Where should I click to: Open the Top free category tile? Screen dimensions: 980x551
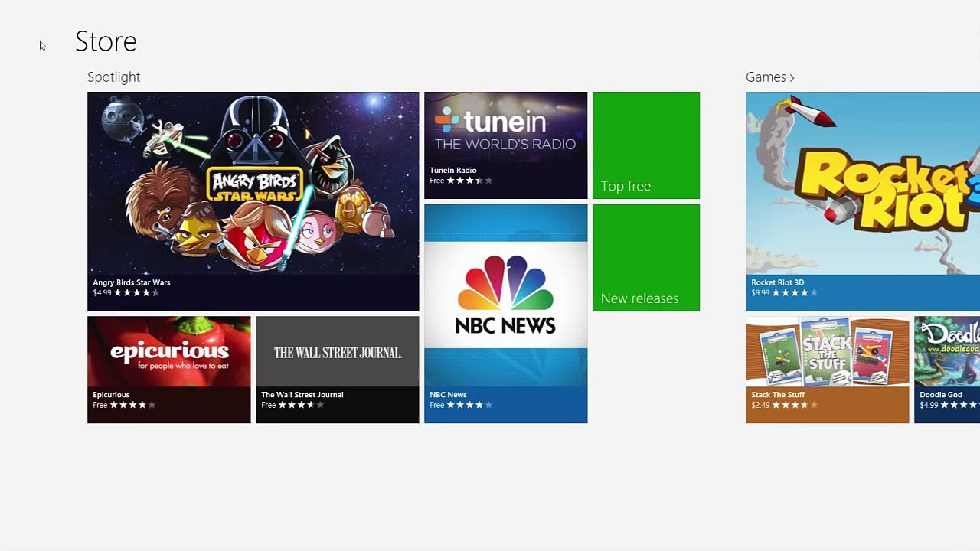coord(646,145)
